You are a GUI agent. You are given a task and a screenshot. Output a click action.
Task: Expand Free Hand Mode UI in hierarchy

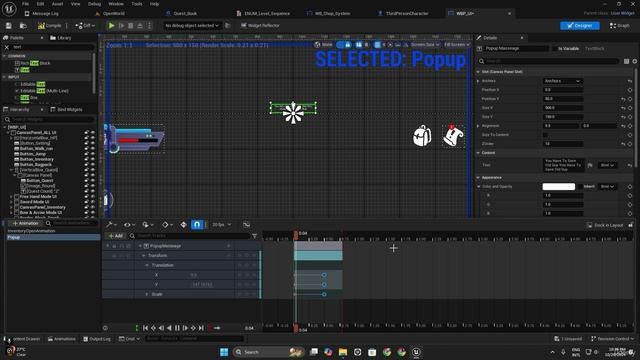click(x=11, y=197)
